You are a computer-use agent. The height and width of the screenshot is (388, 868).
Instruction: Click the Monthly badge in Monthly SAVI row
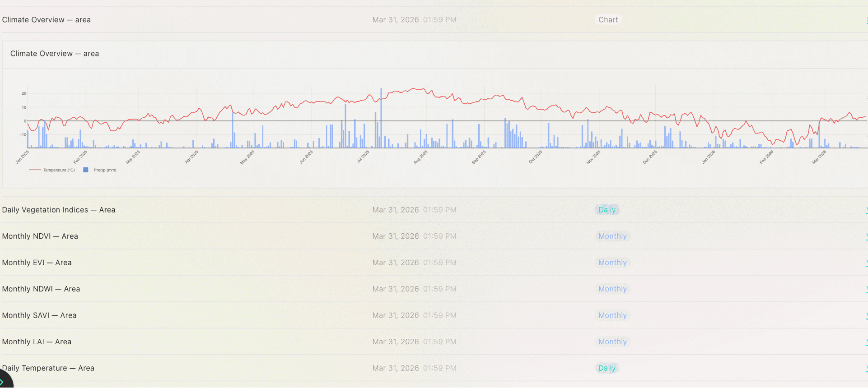point(612,315)
